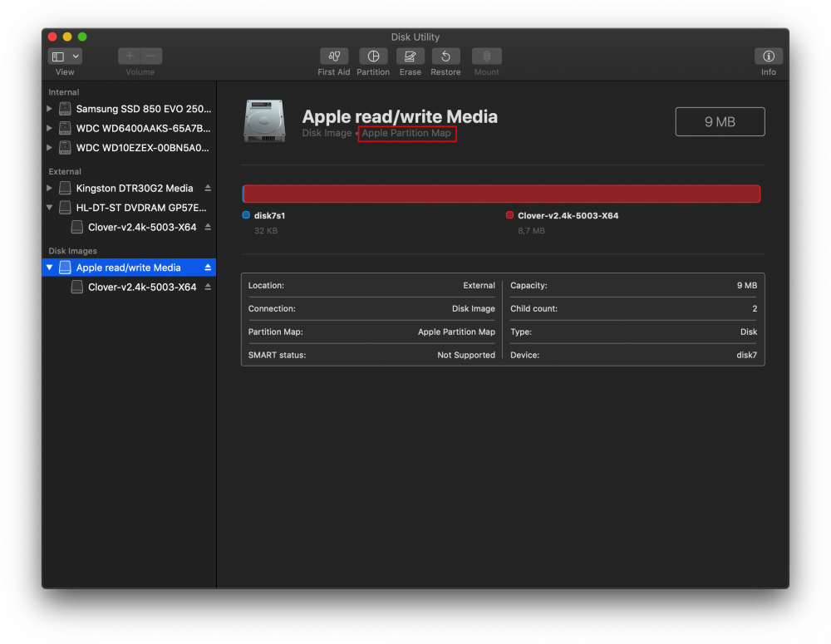Image resolution: width=831 pixels, height=644 pixels.
Task: Expand the Kingston DTR30G2 Media disk
Action: tap(49, 188)
